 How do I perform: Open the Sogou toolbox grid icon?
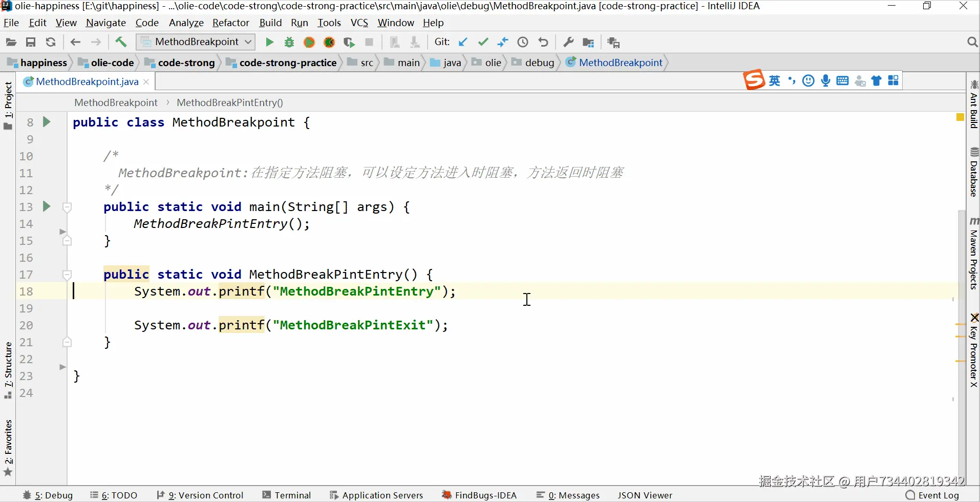tap(893, 80)
